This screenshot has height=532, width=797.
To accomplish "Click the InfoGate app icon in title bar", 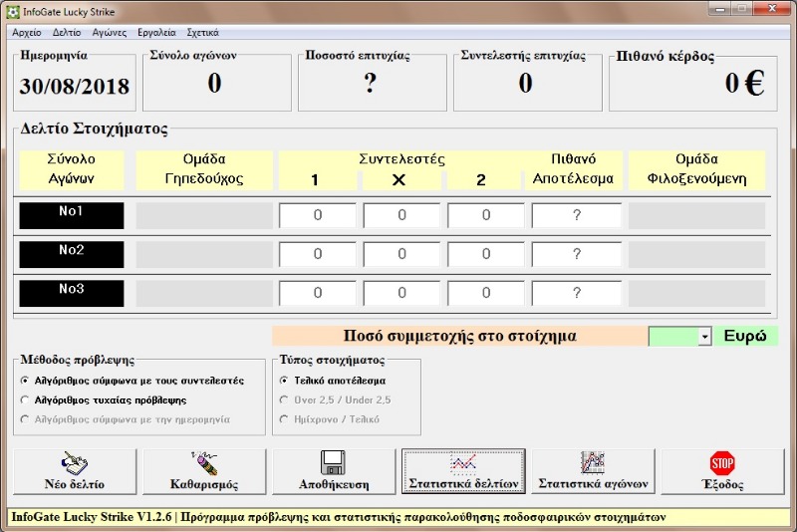I will [x=12, y=12].
